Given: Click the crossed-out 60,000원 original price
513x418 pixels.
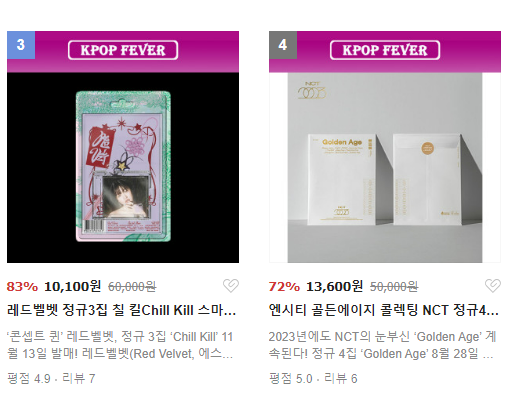Looking at the screenshot, I should coord(132,287).
